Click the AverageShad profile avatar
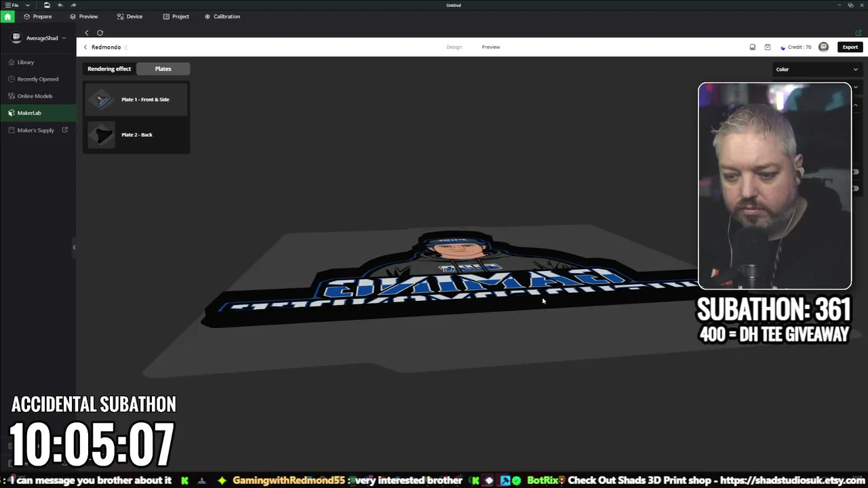868x488 pixels. 17,38
